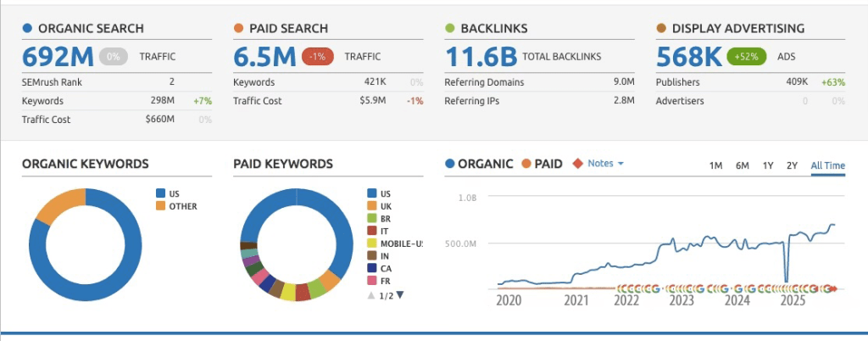The image size is (868, 341).
Task: Open the Notes dropdown
Action: (x=605, y=164)
